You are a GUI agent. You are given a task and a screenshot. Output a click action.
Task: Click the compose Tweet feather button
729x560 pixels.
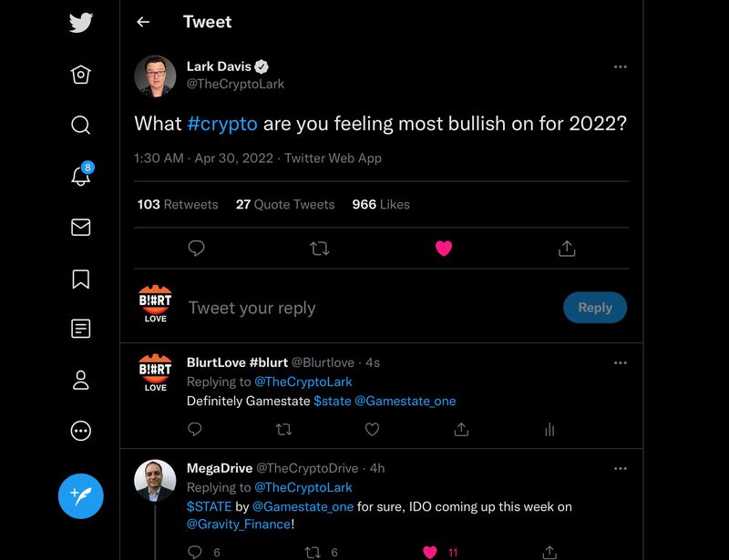pyautogui.click(x=81, y=495)
